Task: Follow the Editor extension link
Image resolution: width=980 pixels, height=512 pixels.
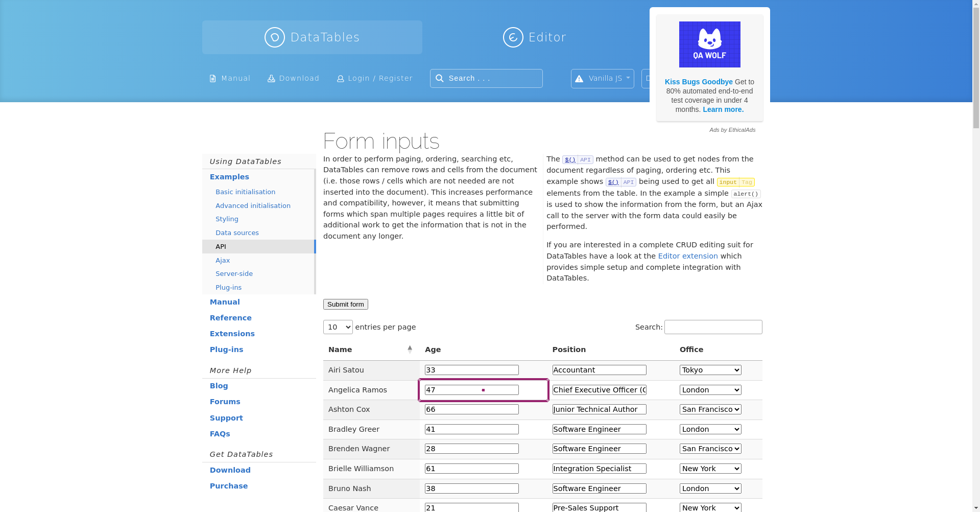Action: point(687,256)
